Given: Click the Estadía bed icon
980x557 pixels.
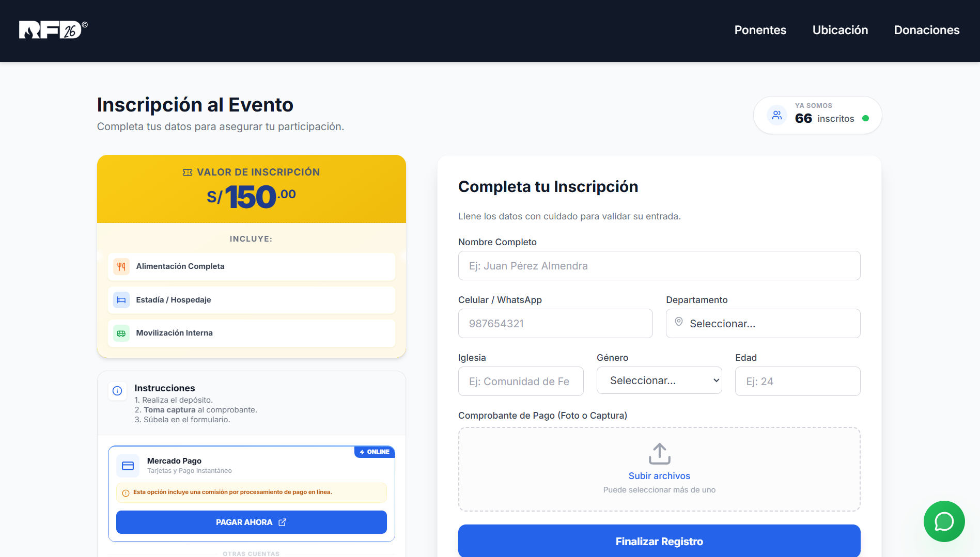Looking at the screenshot, I should point(121,300).
